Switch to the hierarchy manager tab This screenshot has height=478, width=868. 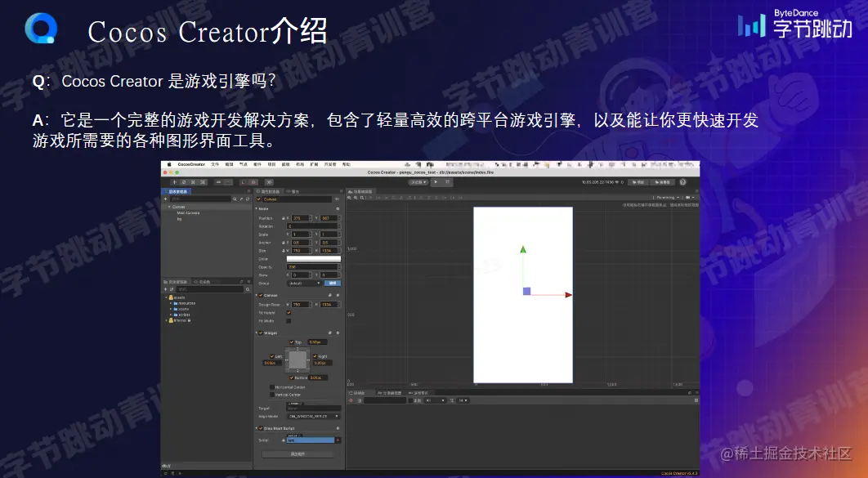[x=176, y=191]
